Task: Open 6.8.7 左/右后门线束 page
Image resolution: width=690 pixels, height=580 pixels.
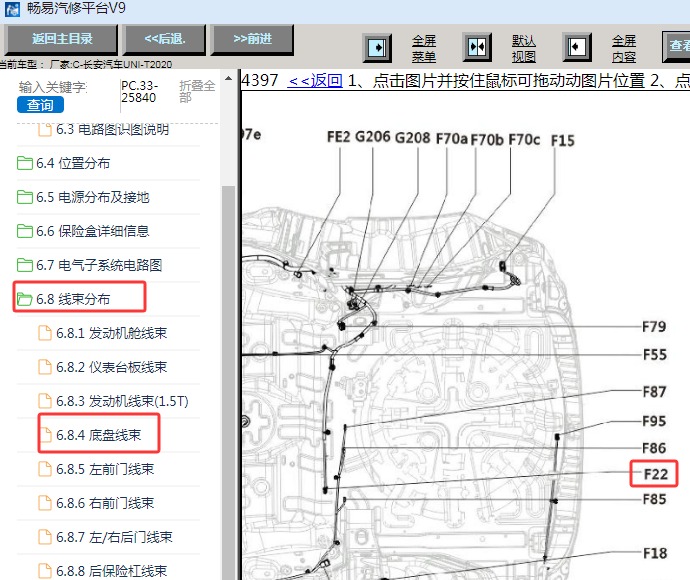Action: pyautogui.click(x=114, y=537)
